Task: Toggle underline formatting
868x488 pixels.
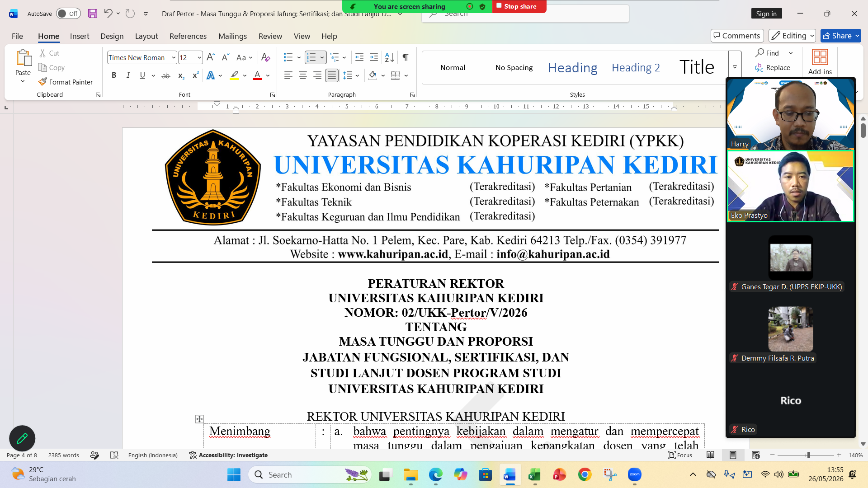Action: (x=142, y=75)
